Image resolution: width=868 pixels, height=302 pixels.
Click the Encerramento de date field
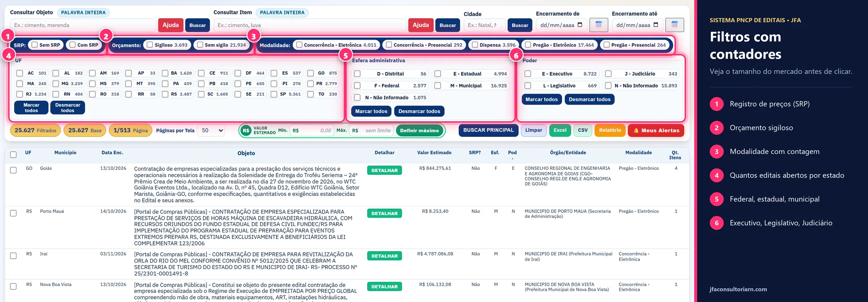tap(561, 25)
